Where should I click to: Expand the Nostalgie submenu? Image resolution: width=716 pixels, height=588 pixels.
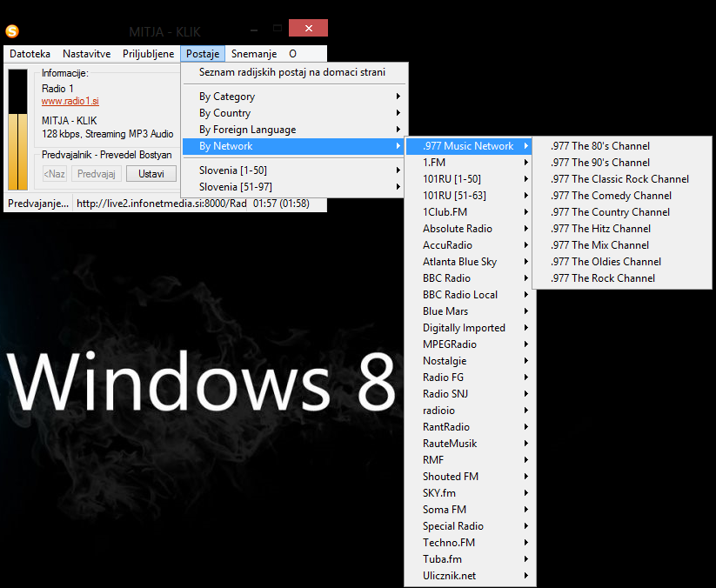pyautogui.click(x=470, y=361)
